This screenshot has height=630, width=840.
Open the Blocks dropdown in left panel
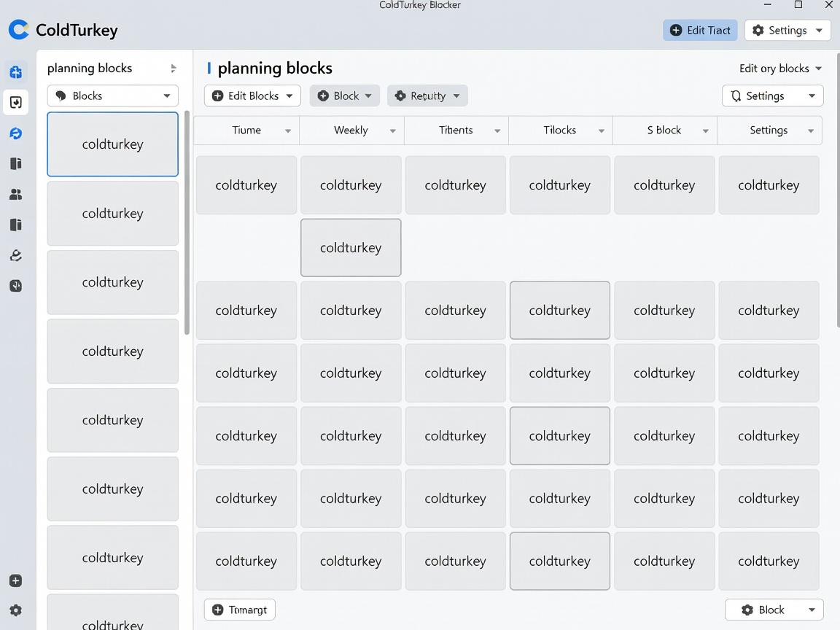(112, 96)
